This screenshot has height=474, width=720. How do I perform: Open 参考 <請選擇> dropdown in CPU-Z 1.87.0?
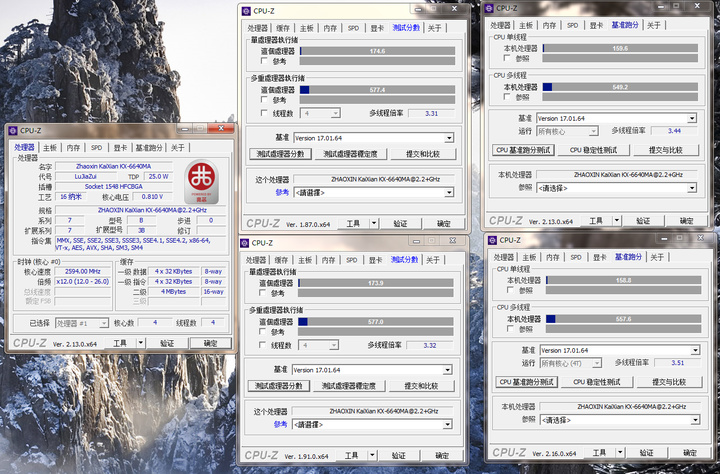(374, 193)
